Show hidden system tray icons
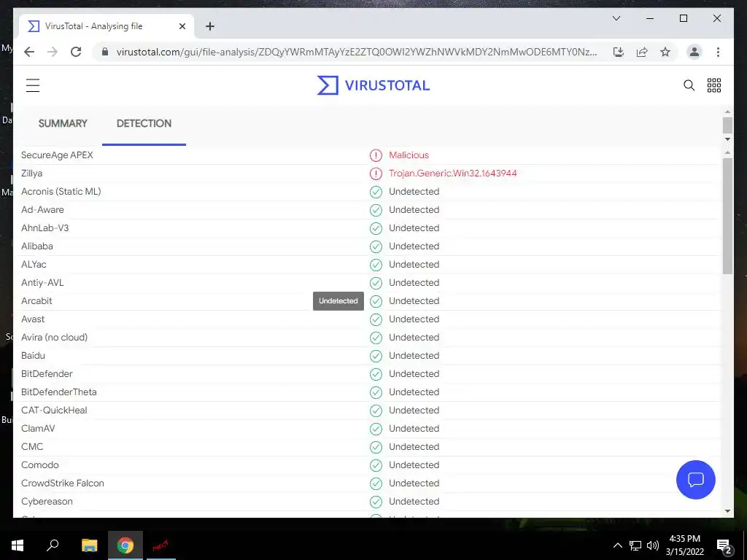The image size is (747, 560). 617,545
